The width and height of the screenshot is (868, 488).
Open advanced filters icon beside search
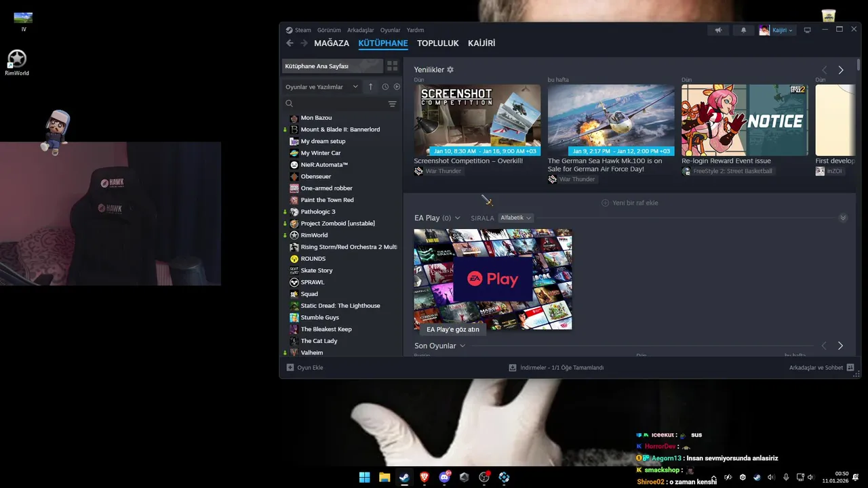point(392,104)
